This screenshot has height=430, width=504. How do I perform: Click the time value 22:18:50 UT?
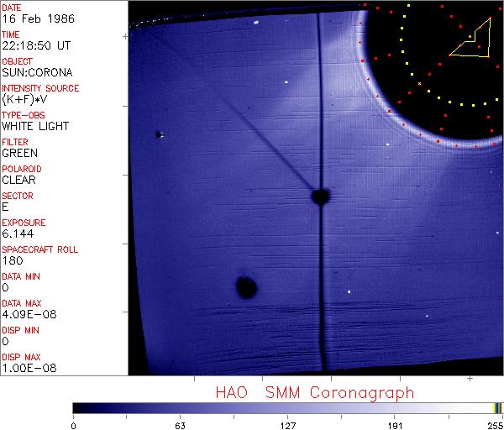pyautogui.click(x=34, y=45)
